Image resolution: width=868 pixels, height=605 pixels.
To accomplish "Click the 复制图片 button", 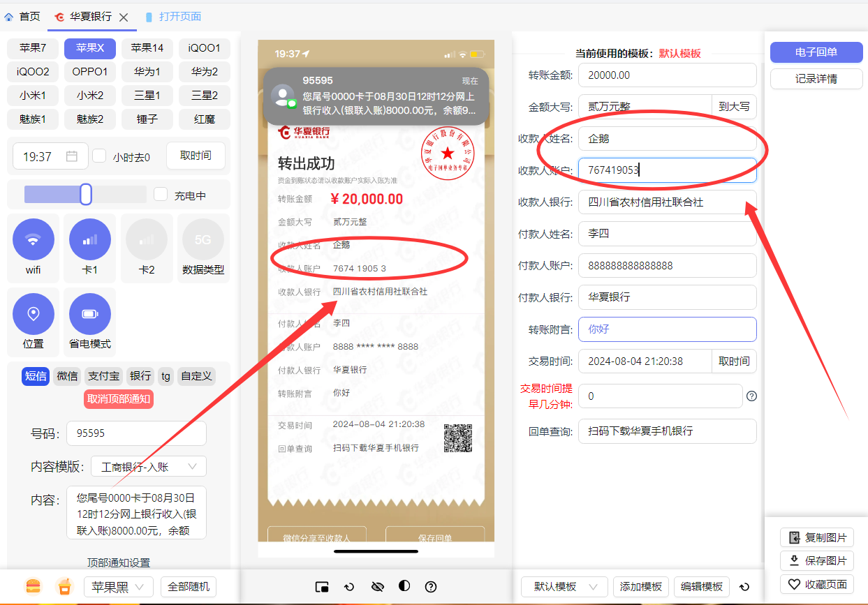I will (x=817, y=537).
